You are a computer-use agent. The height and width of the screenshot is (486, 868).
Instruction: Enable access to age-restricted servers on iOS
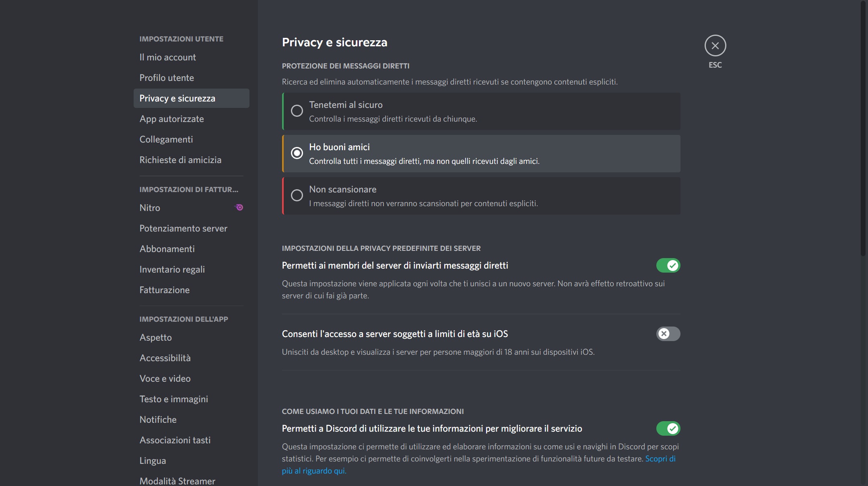pos(668,334)
